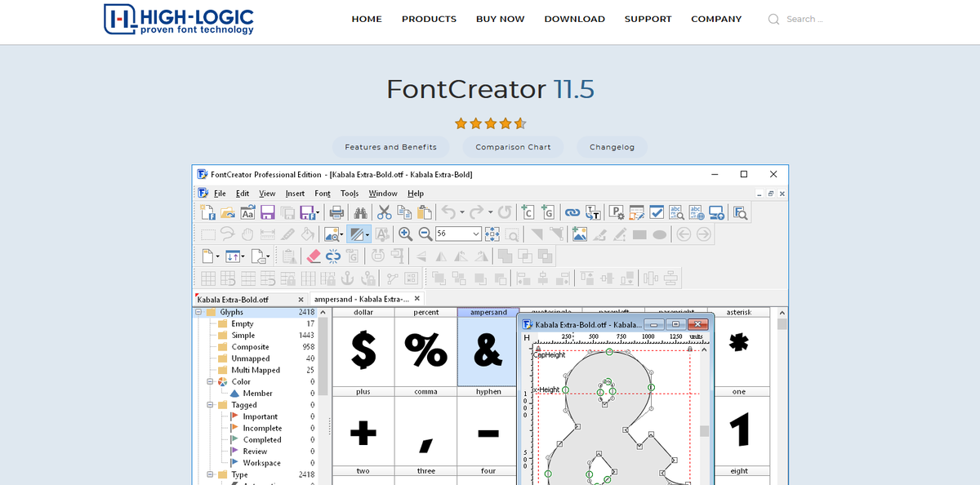Click the New Font icon in the FontCreator toolbar
The width and height of the screenshot is (980, 485).
coord(208,212)
